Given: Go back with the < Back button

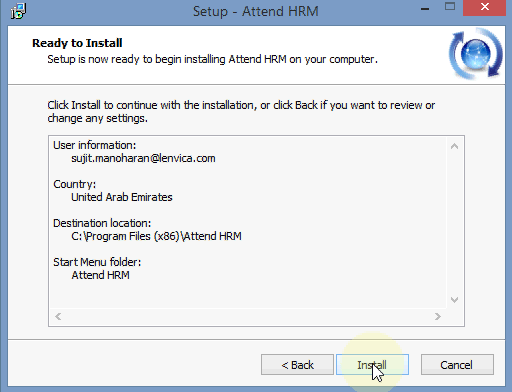Looking at the screenshot, I should (297, 364).
